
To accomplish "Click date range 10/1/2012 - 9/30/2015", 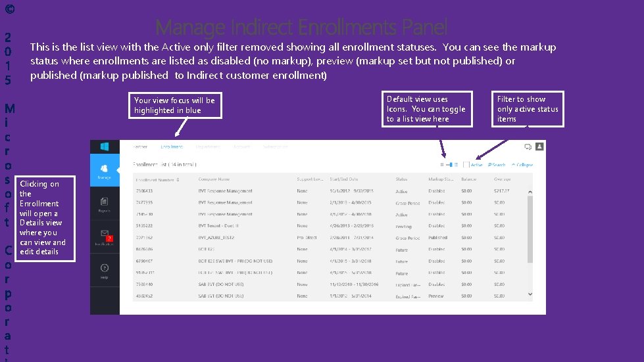I will point(351,191).
